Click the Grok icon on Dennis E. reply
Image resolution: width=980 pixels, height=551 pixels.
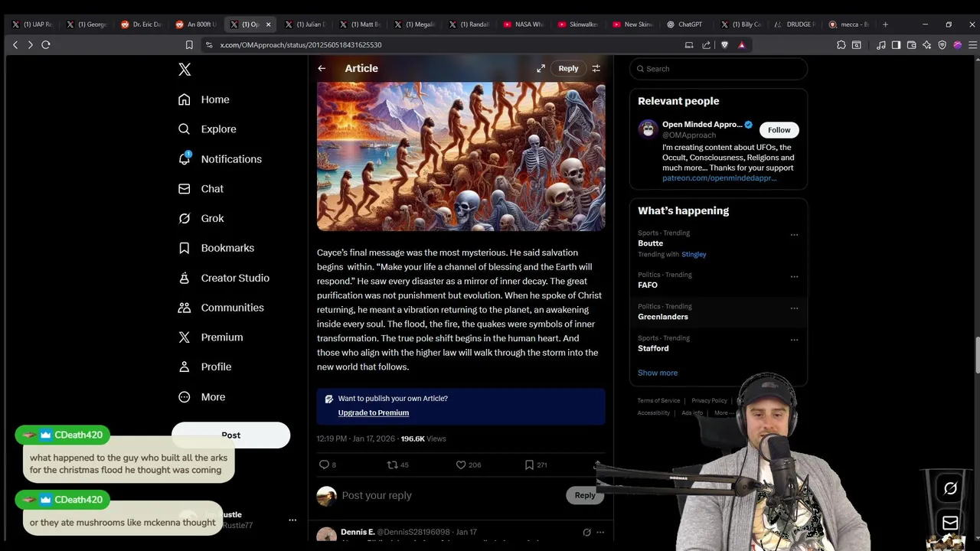(586, 532)
